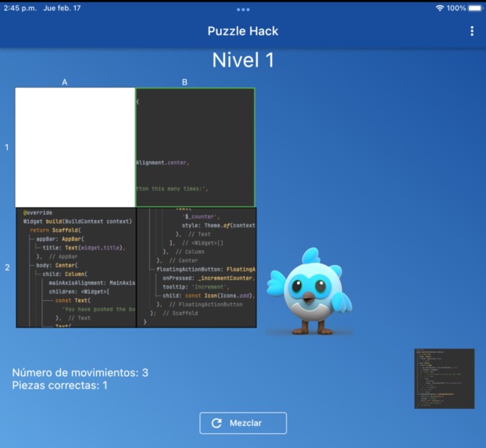
Task: Tap puzzle tile B2 with floatingActionButton code
Action: point(196,267)
